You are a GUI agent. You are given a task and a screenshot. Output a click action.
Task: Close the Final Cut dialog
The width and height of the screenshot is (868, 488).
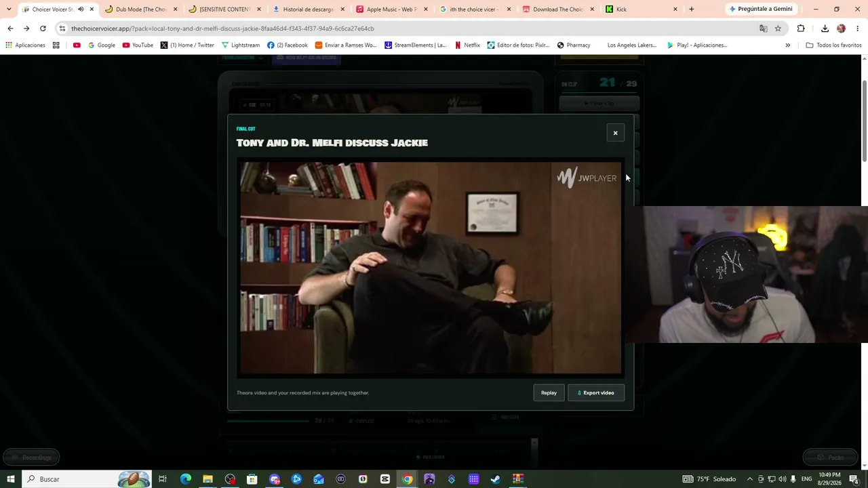click(615, 133)
